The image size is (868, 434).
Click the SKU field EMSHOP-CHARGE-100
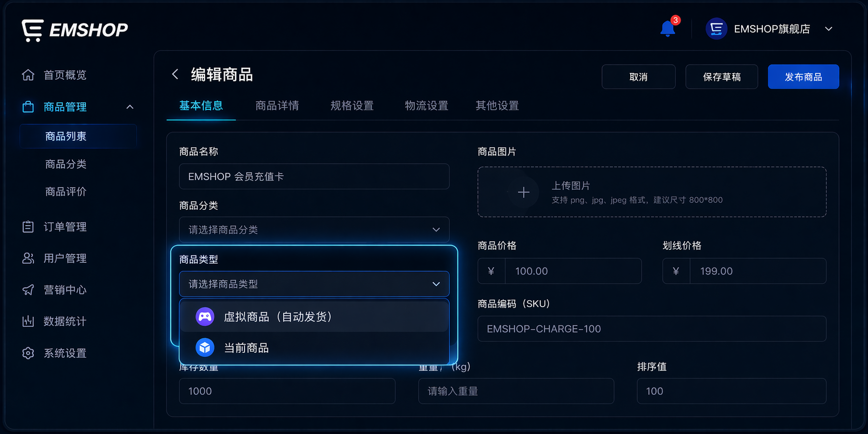click(651, 329)
